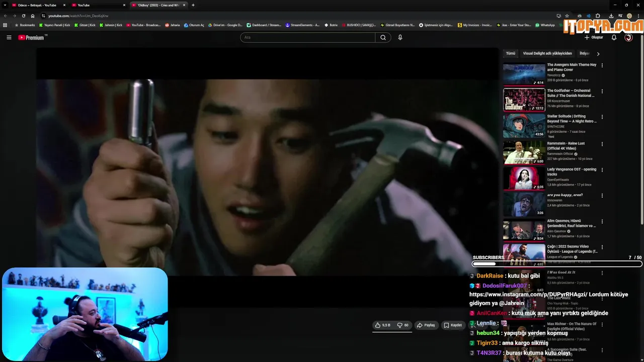
Task: Open the tab search dropdown arrow
Action: 5,5
